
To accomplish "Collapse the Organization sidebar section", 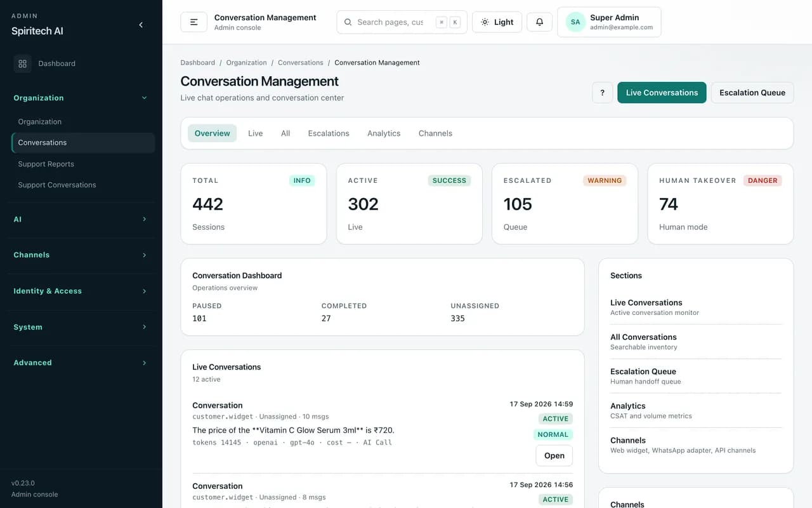I will (81, 98).
